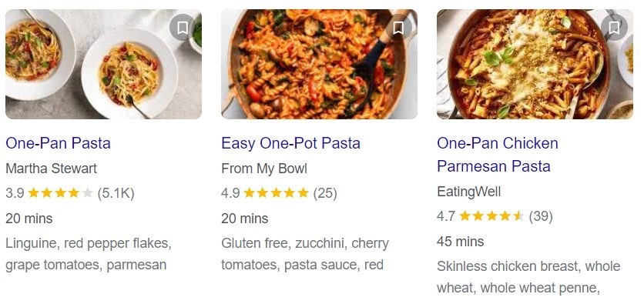
Task: Save the Easy One-Pot Pasta recipe bookmark
Action: pyautogui.click(x=398, y=28)
